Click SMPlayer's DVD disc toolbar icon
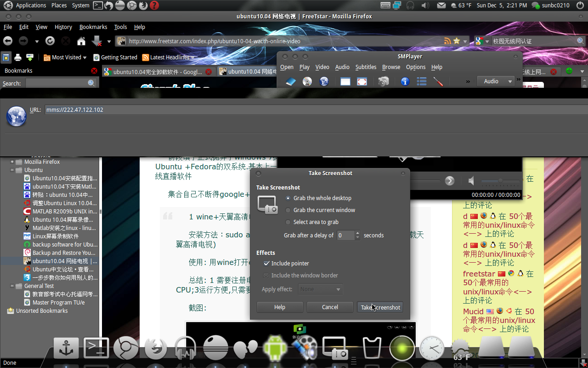Screen dimensions: 588x368 tap(307, 81)
